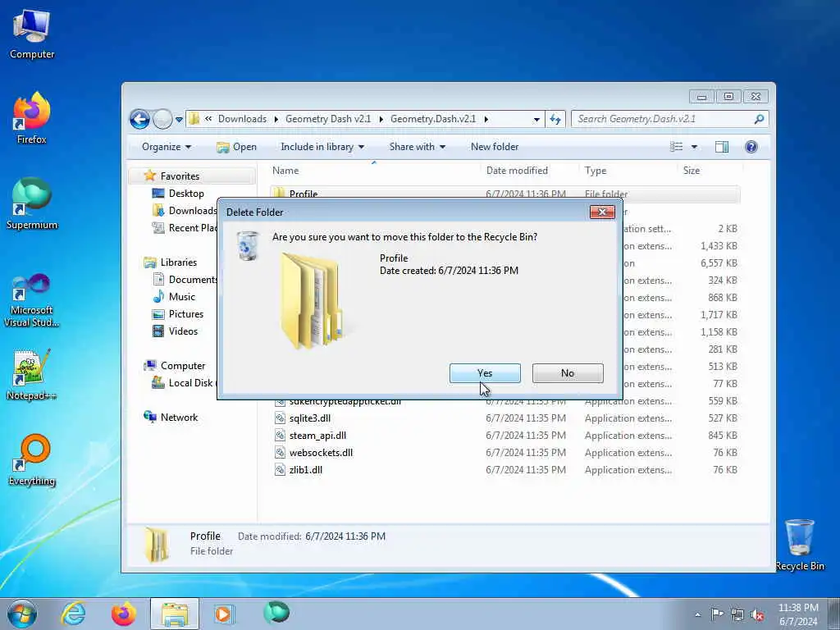
Task: Open the Windows Start button
Action: 22,614
